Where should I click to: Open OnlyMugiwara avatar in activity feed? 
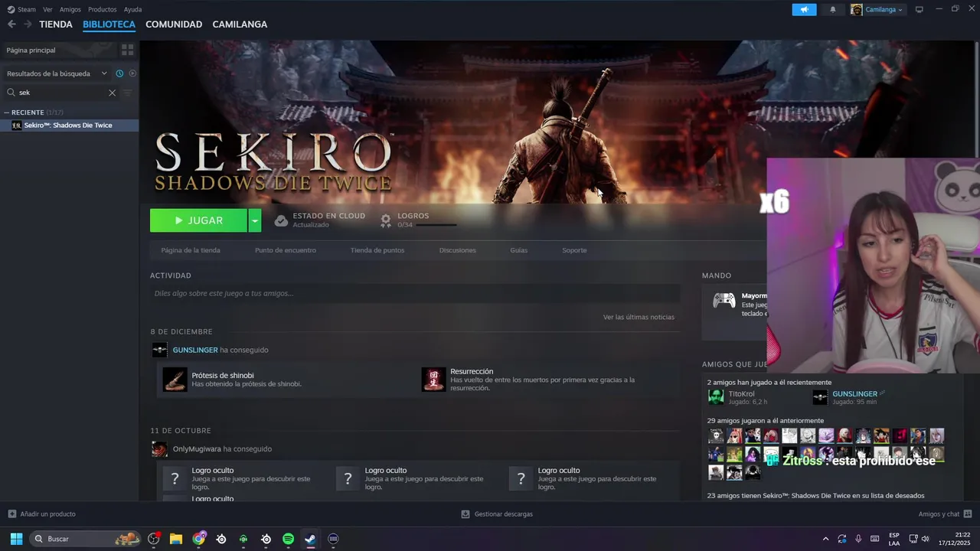point(159,449)
